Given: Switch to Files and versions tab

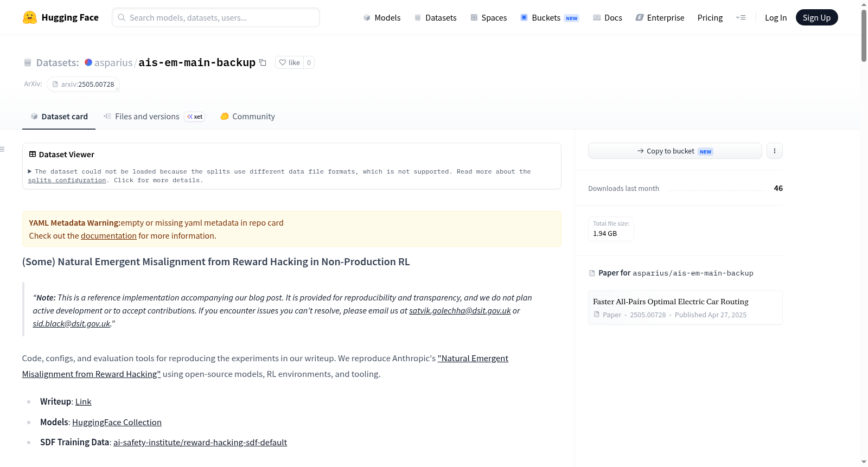Looking at the screenshot, I should tap(154, 117).
